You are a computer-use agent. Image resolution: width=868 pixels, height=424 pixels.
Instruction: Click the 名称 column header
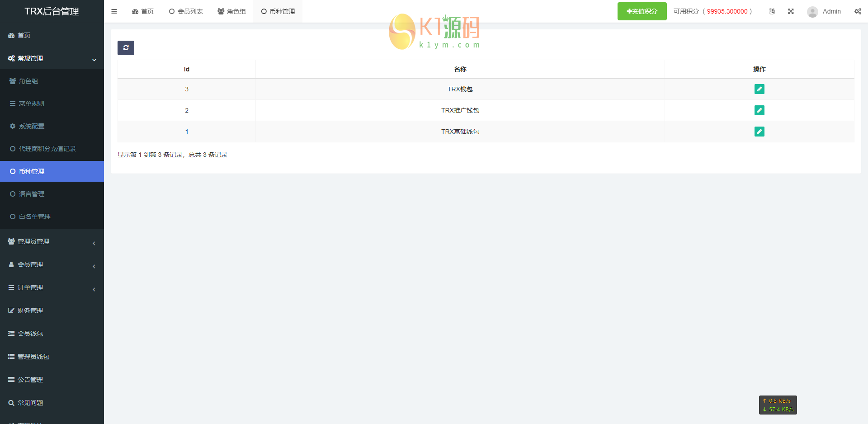pos(460,69)
